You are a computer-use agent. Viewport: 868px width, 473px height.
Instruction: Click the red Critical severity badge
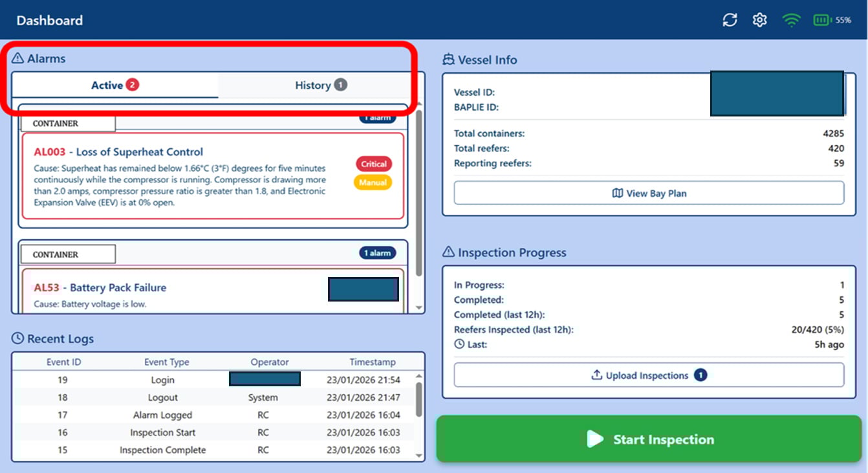(x=374, y=164)
